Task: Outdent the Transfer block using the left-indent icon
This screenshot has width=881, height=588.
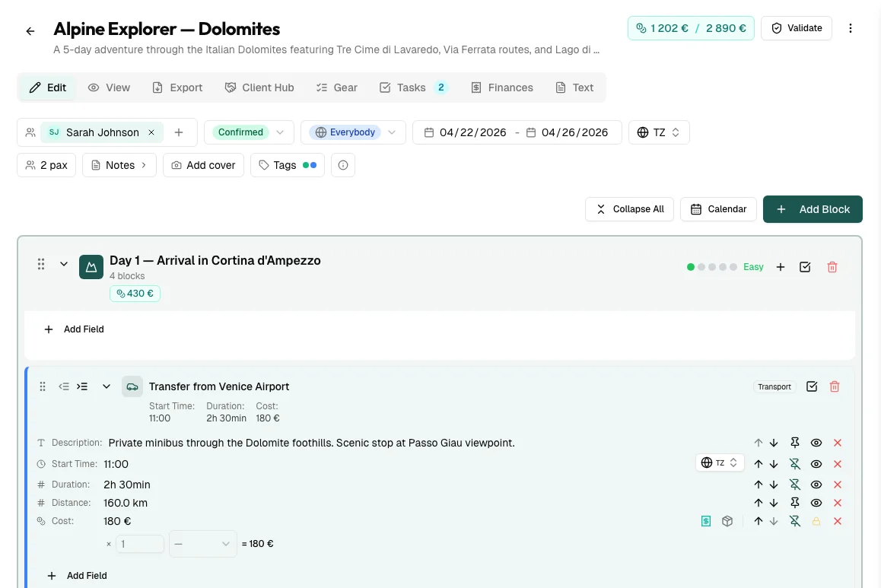Action: coord(64,386)
